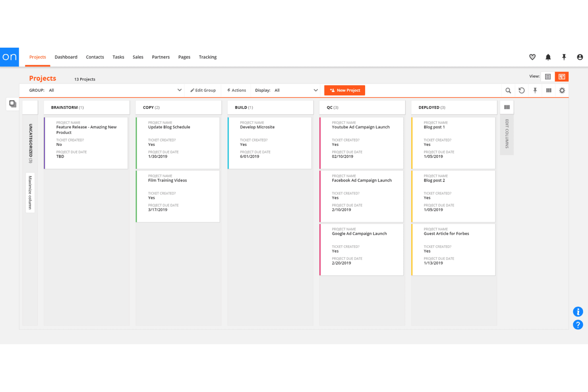Open Google Ad Campaign Launch card

tap(362, 249)
